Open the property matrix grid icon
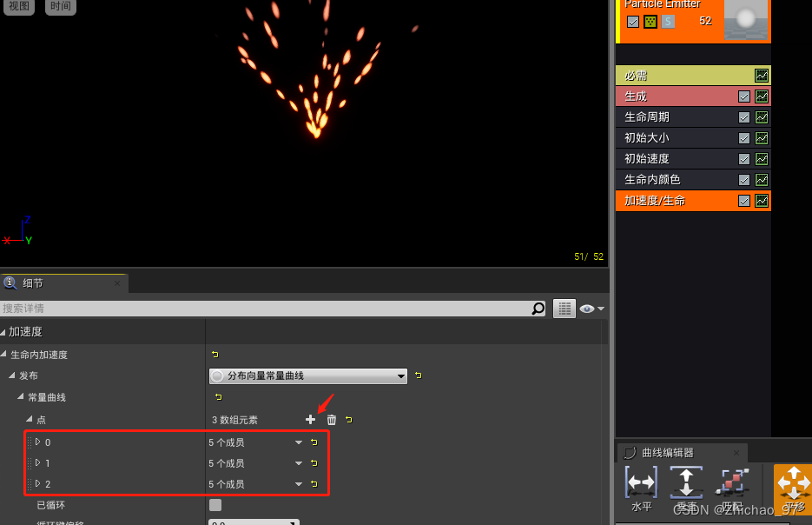The height and width of the screenshot is (525, 812). tap(564, 309)
